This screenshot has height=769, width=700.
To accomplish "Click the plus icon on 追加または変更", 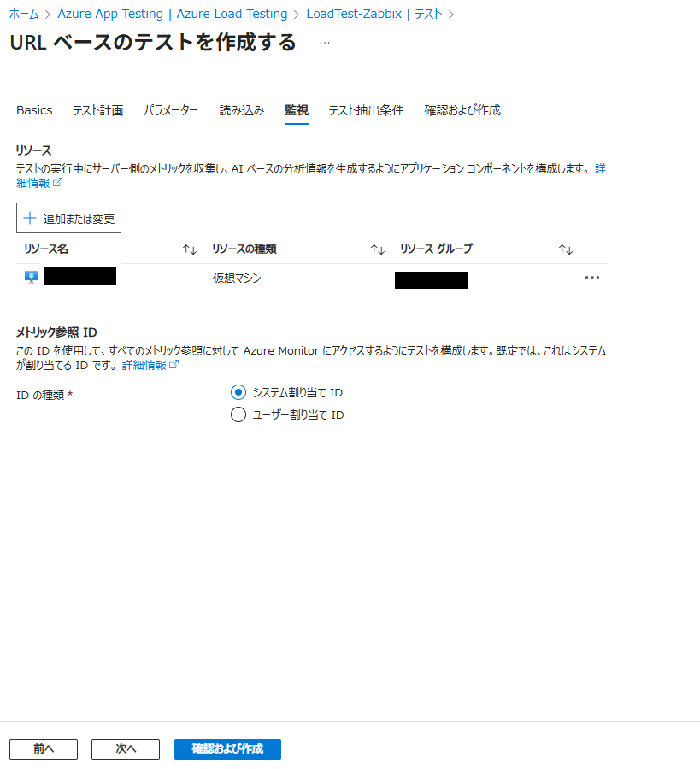I will [x=30, y=219].
